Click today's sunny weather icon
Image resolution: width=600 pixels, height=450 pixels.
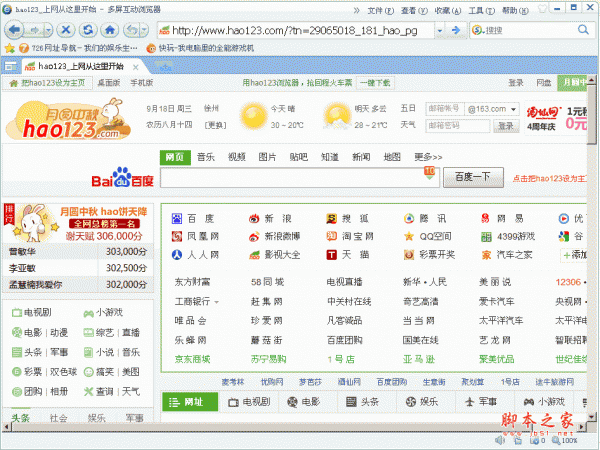[x=253, y=116]
